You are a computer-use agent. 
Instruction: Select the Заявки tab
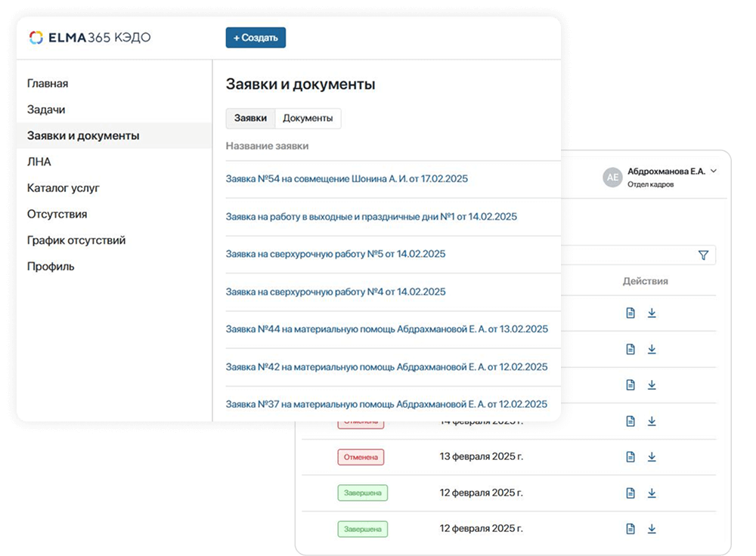[250, 119]
